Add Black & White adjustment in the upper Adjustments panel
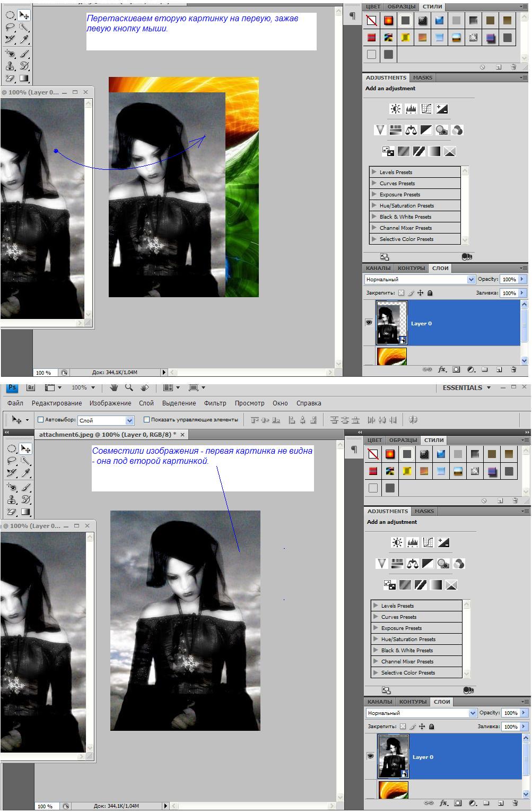532x812 pixels. pos(426,130)
